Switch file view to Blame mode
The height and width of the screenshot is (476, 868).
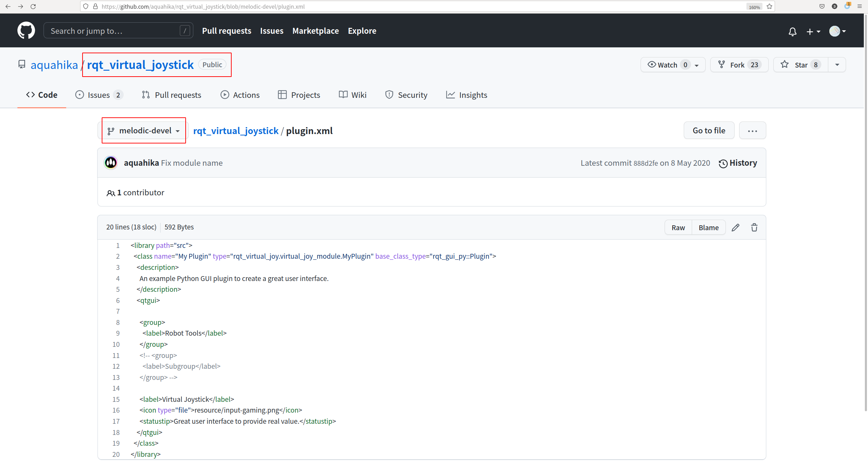(x=708, y=227)
